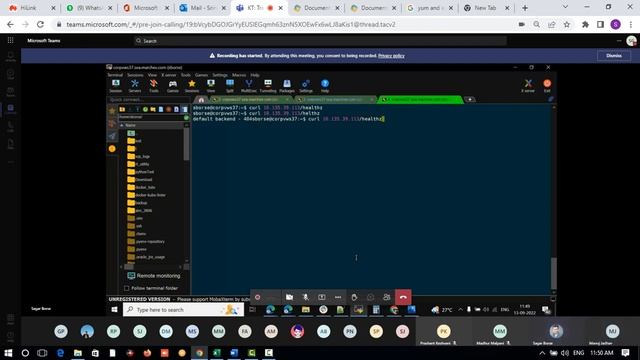Open the MobaXterm Settings gear icon
Screen dimensions: 640x360
[x=306, y=86]
